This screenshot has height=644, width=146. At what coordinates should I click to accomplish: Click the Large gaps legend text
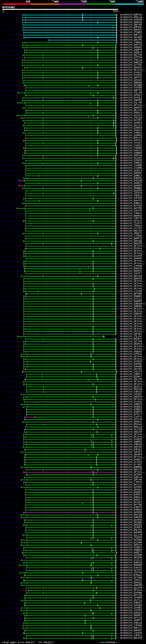tap(10, 642)
